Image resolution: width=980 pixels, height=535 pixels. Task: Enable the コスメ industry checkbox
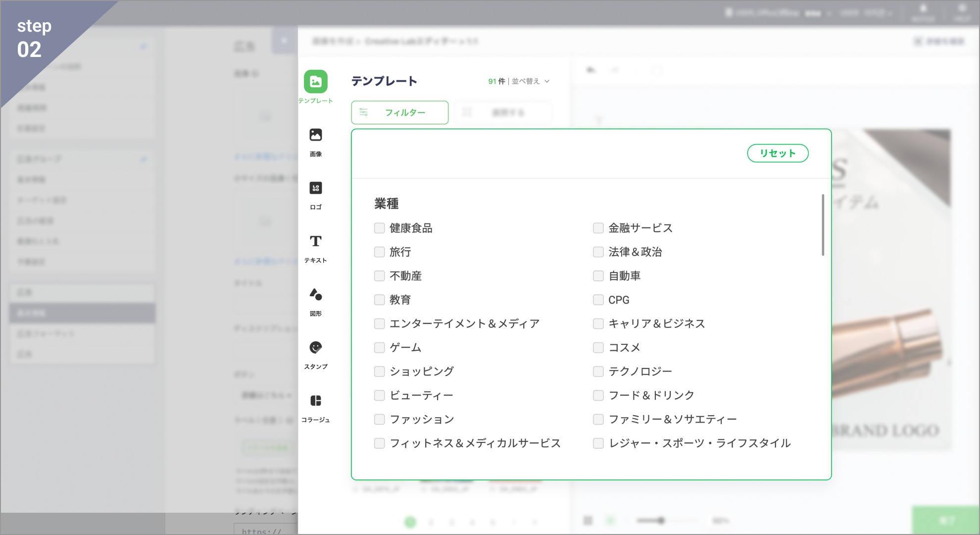point(598,348)
